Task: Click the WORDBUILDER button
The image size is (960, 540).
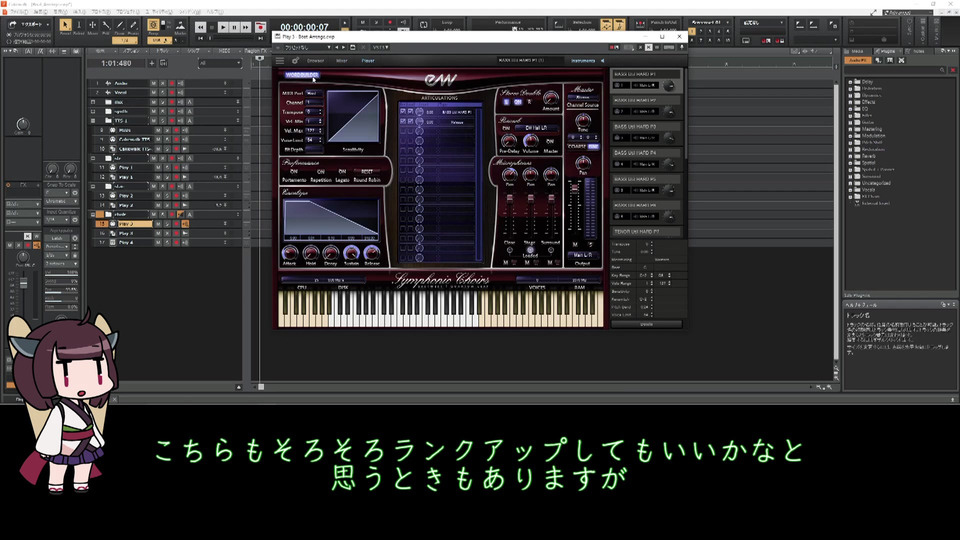Action: pos(302,75)
